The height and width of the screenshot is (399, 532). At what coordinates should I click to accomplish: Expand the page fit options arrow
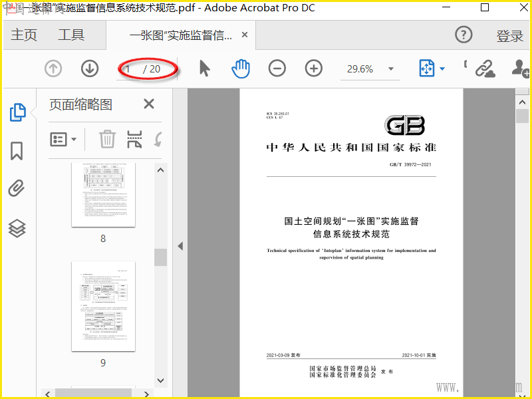coord(442,69)
